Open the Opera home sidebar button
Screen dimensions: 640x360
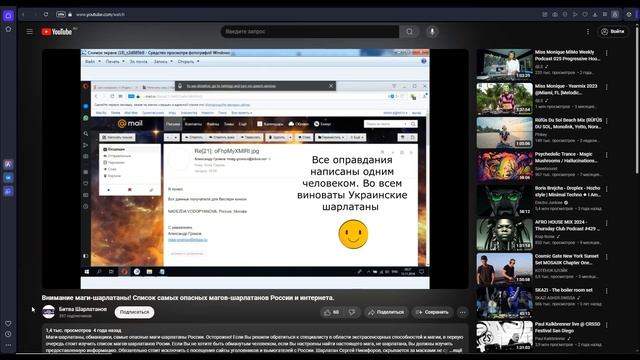coord(8,16)
